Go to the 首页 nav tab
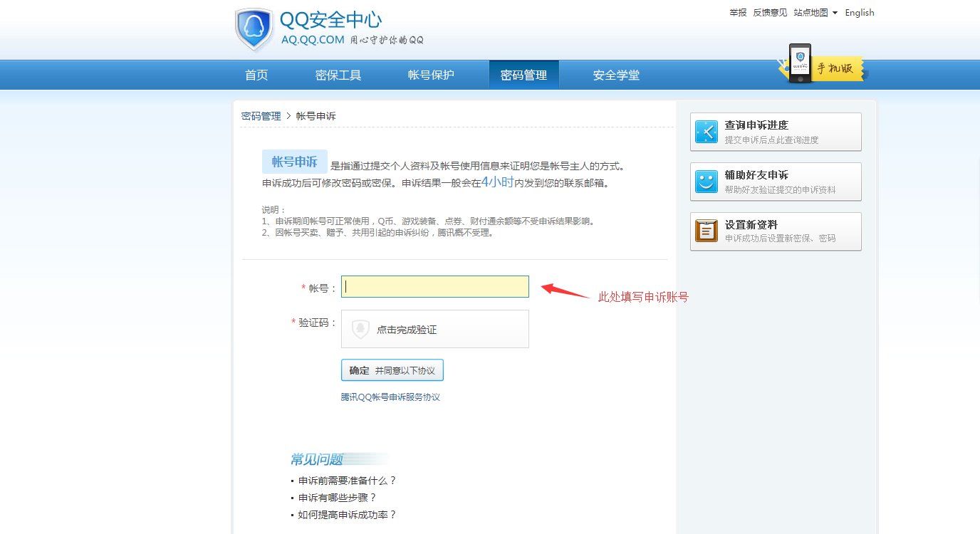The width and height of the screenshot is (980, 534). click(x=256, y=75)
